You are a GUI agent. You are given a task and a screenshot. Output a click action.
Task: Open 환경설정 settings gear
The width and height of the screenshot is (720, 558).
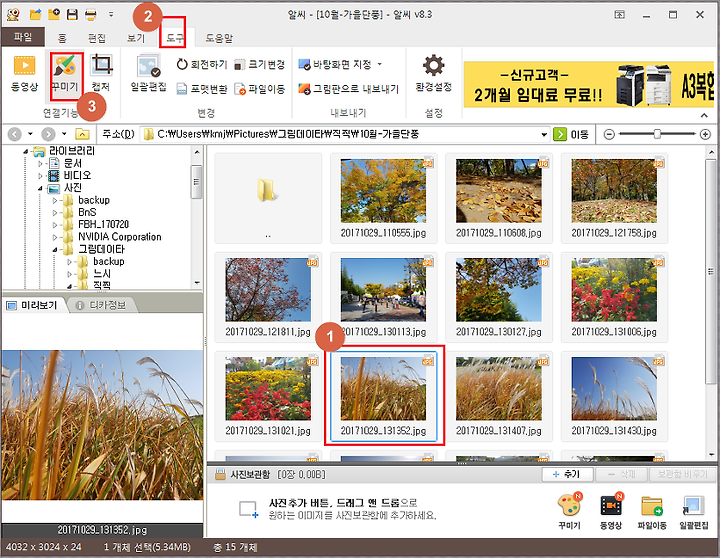point(433,73)
